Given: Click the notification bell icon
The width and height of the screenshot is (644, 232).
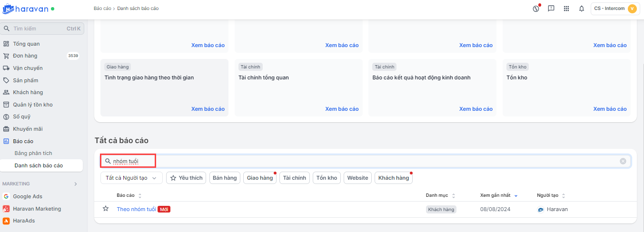Looking at the screenshot, I should click(581, 9).
